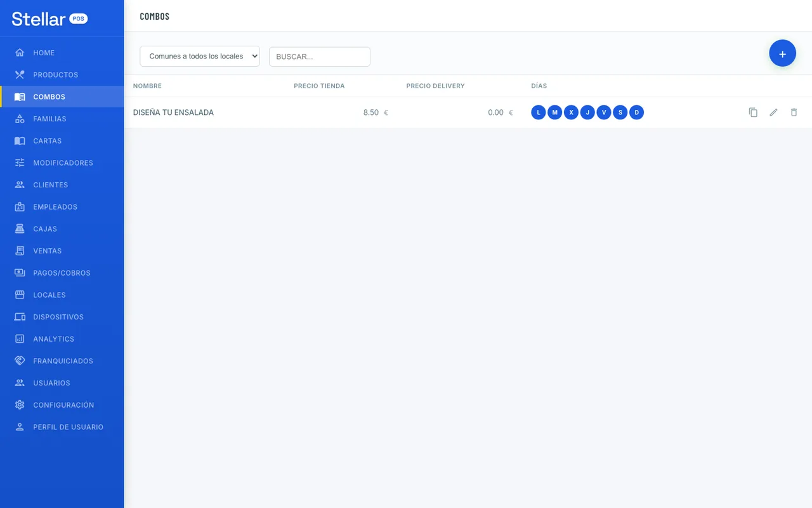Click the 8.50 store price value
The width and height of the screenshot is (812, 508).
371,112
